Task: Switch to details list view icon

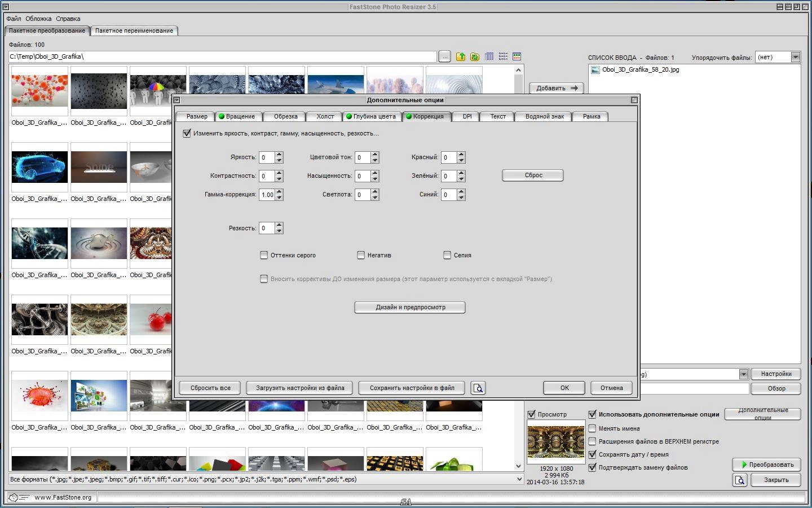Action: click(489, 56)
